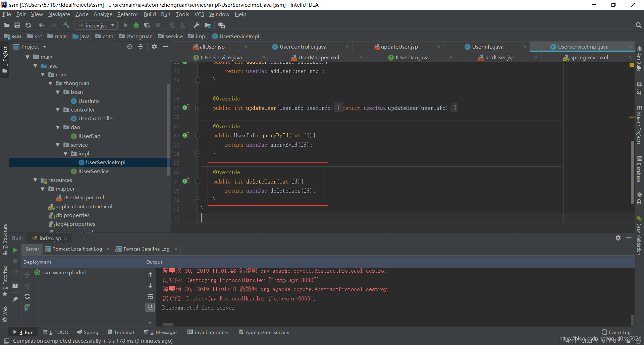Image resolution: width=644 pixels, height=345 pixels.
Task: Toggle the Favorites tool window
Action: pyautogui.click(x=5, y=281)
